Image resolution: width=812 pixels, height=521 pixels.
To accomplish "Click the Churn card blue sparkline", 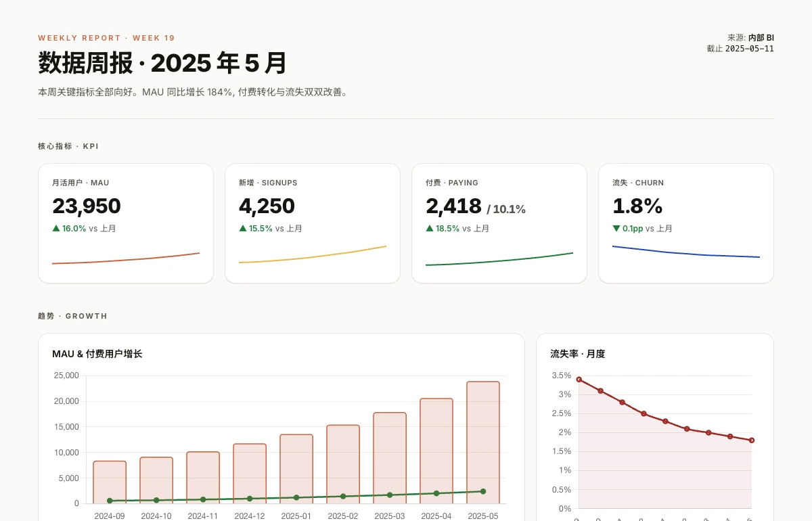I will click(x=686, y=252).
